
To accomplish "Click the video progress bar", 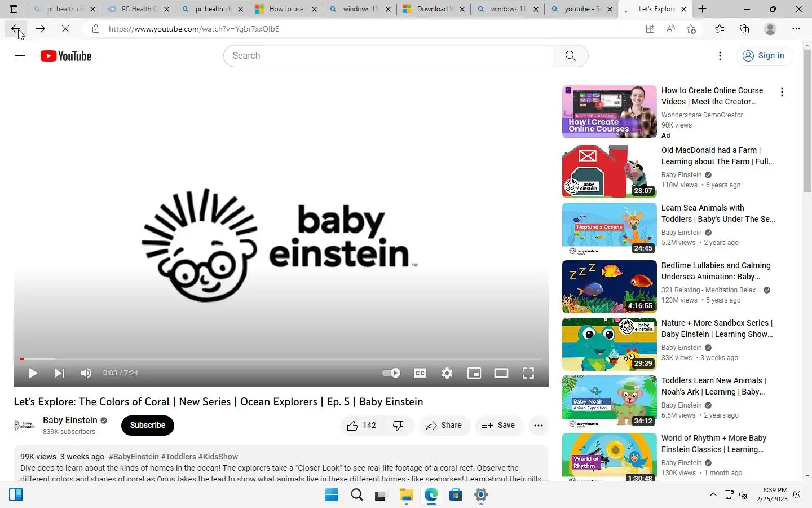I will pos(281,358).
